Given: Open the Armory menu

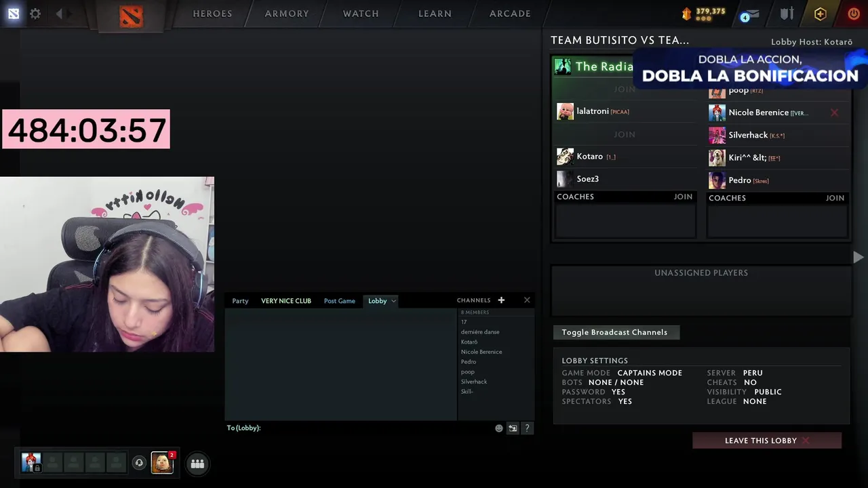Looking at the screenshot, I should [287, 14].
